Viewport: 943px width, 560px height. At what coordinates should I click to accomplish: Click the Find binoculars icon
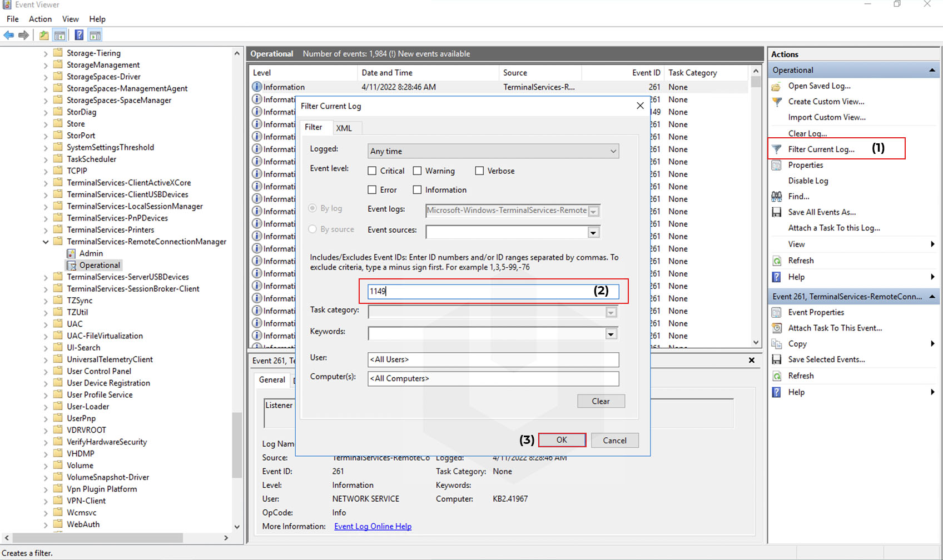pos(777,196)
